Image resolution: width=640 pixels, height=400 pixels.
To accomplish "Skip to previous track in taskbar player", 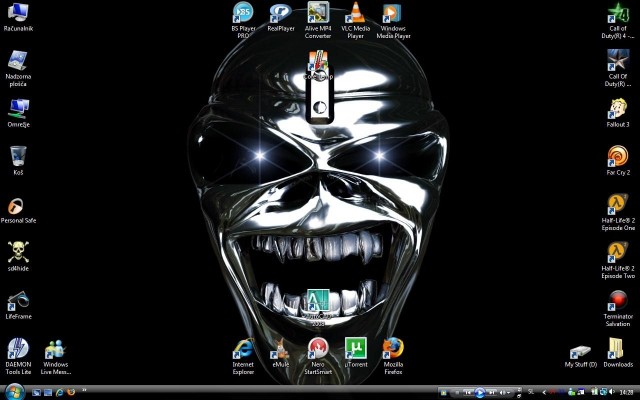I will 468,393.
